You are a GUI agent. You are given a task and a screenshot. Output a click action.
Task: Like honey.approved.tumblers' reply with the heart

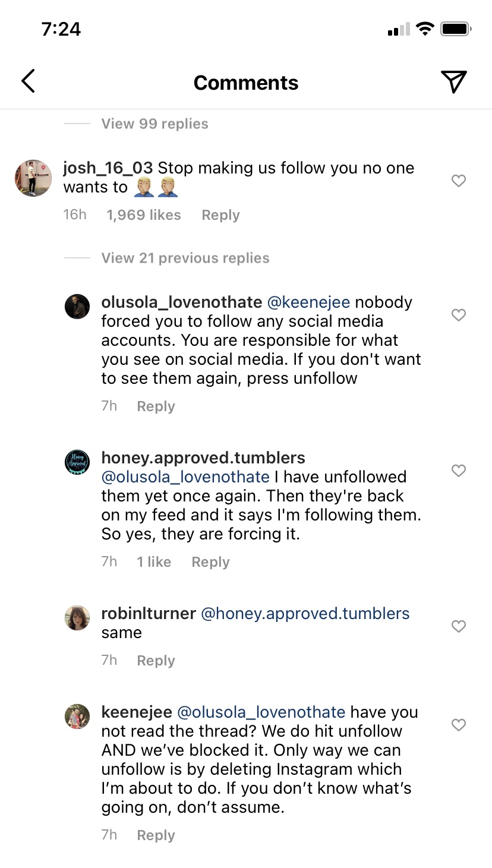point(459,471)
